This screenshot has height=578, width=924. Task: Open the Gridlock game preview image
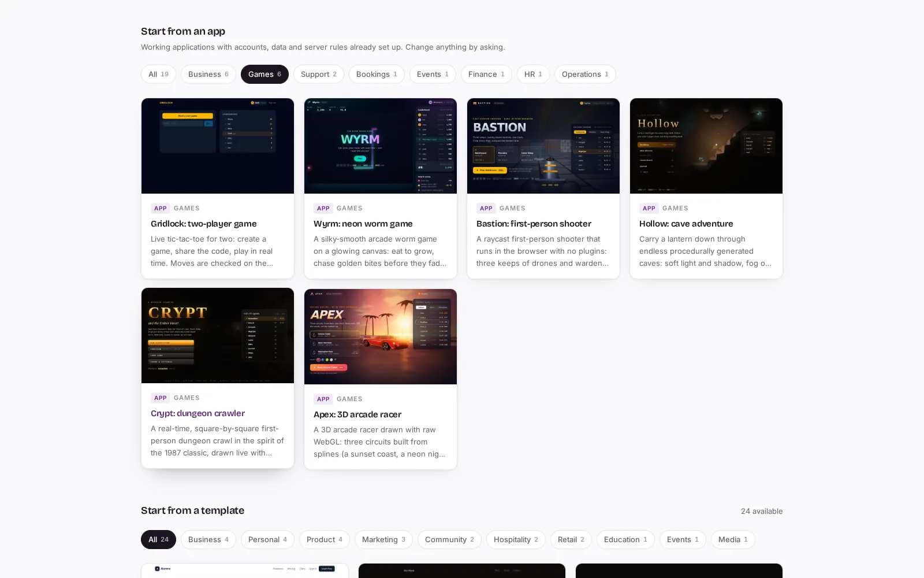pyautogui.click(x=218, y=146)
